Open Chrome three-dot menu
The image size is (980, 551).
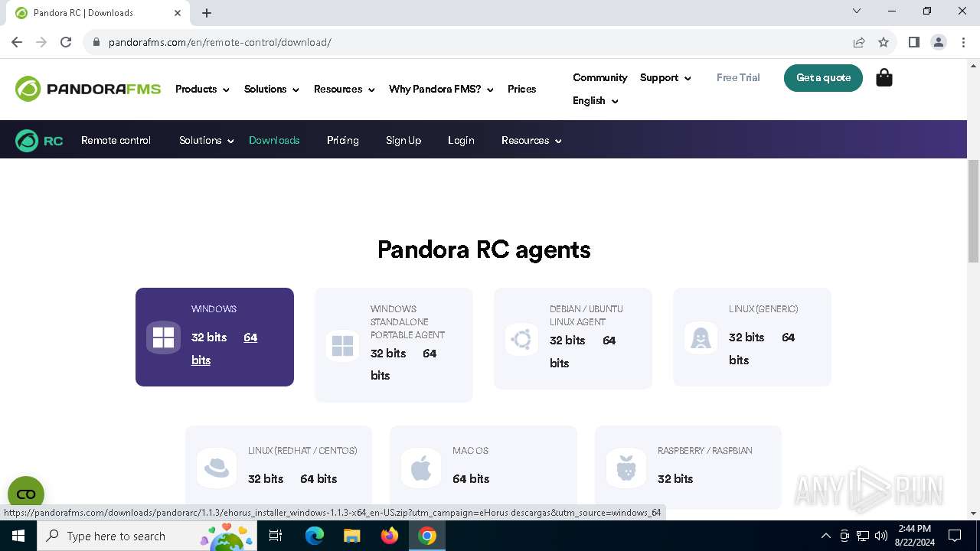pyautogui.click(x=963, y=42)
